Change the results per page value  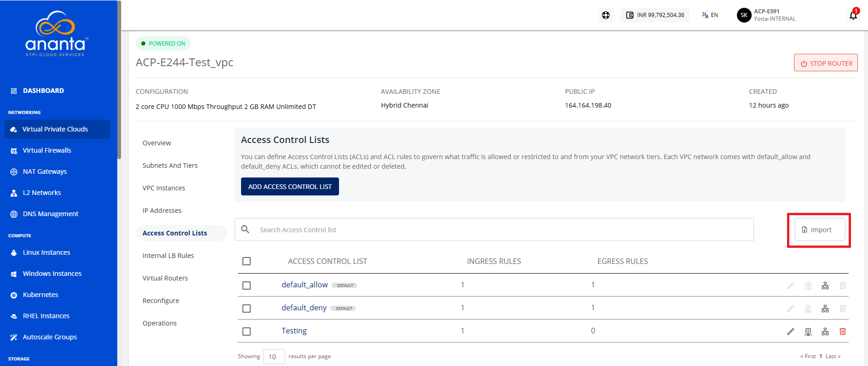tap(274, 356)
